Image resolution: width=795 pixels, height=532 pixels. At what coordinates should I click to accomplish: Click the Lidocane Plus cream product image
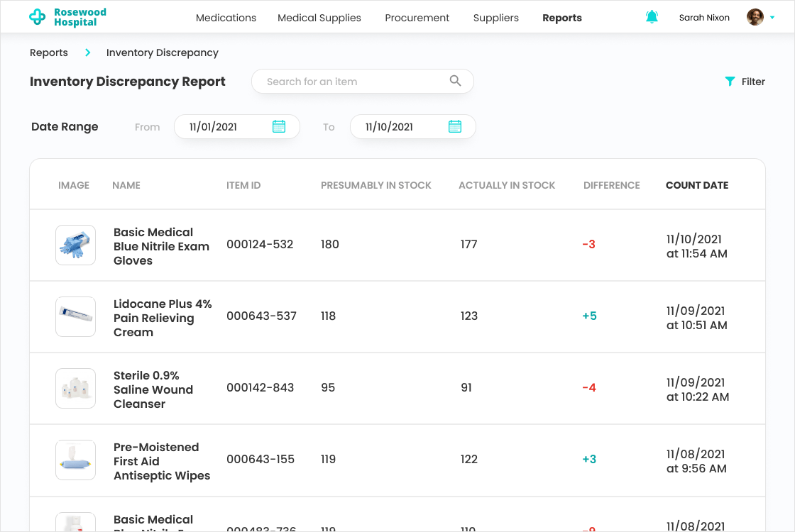coord(75,316)
